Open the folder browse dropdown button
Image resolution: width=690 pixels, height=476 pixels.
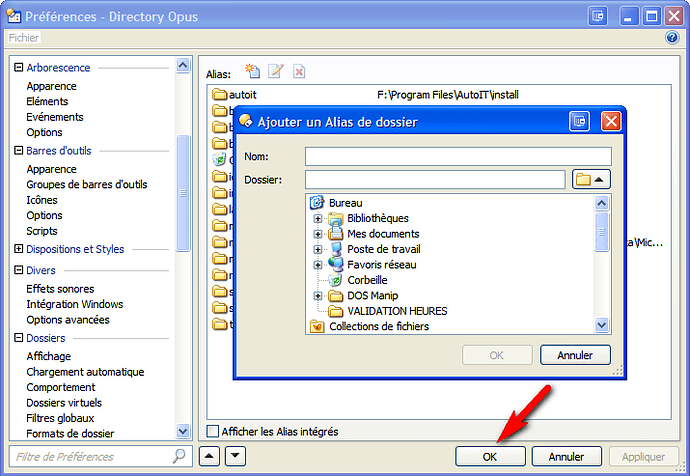click(x=591, y=179)
